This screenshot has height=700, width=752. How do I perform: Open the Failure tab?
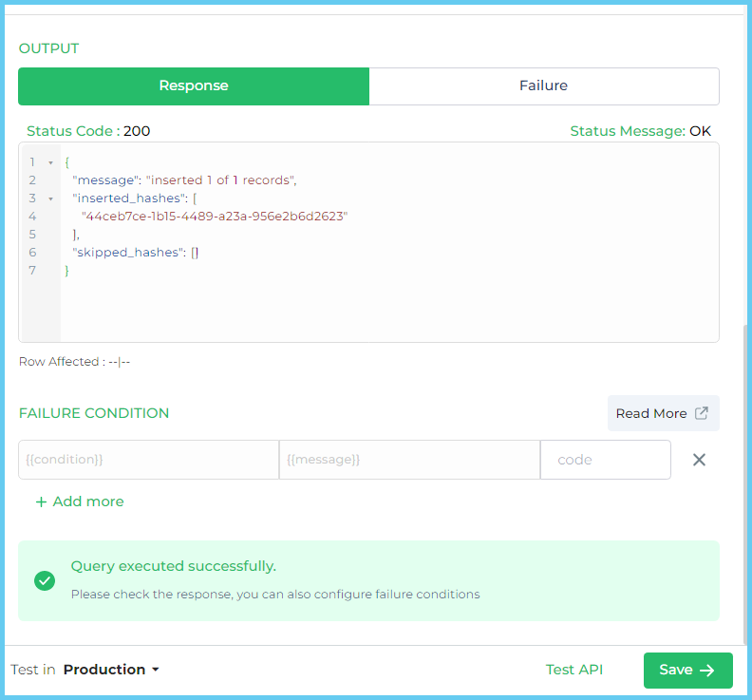pos(543,85)
